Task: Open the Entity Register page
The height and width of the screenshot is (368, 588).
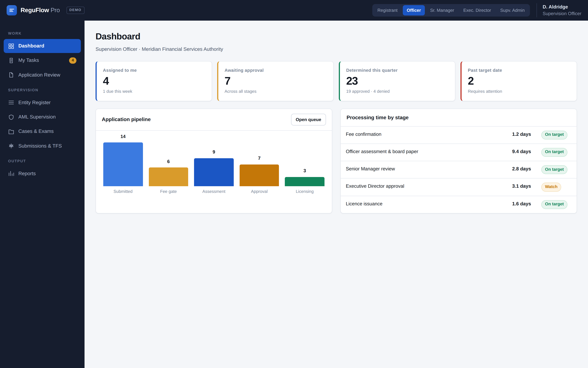Action: point(42,102)
